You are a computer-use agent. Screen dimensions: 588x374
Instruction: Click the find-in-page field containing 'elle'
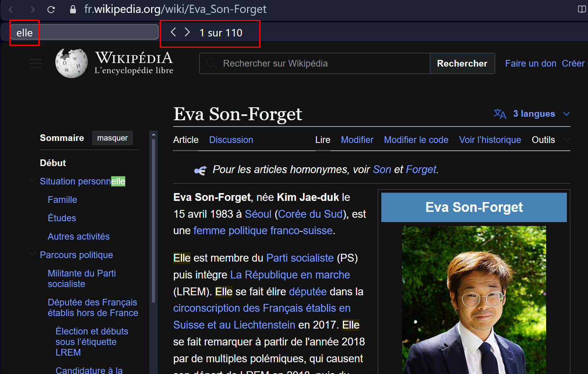[84, 32]
